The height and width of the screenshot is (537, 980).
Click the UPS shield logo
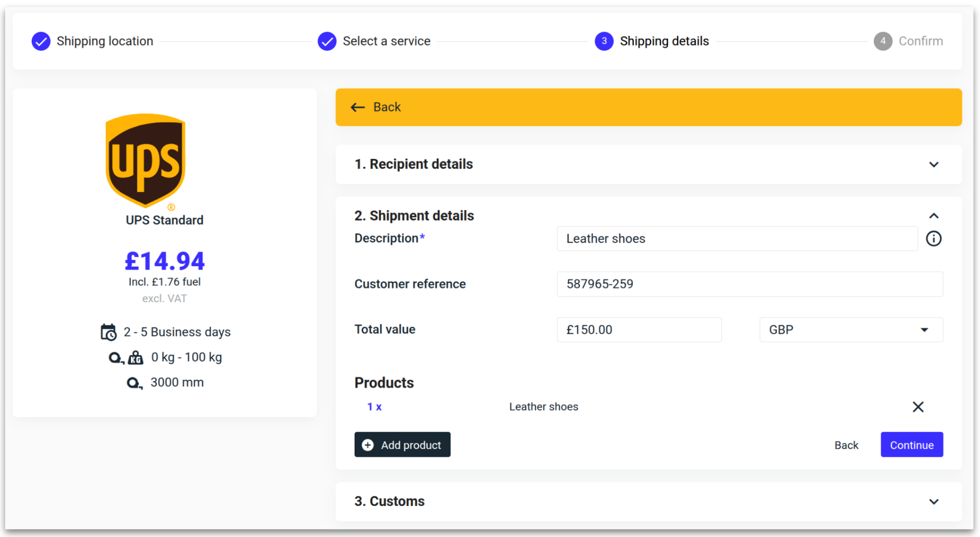145,160
